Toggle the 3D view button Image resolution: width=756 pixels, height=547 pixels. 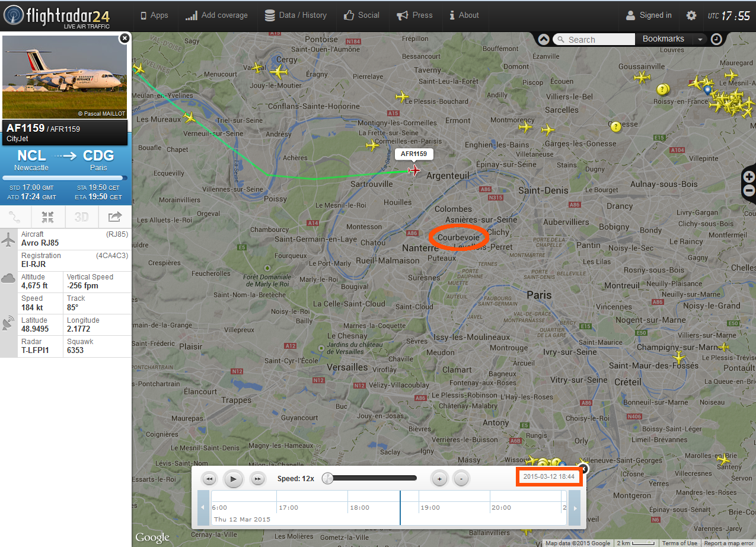[x=81, y=217]
